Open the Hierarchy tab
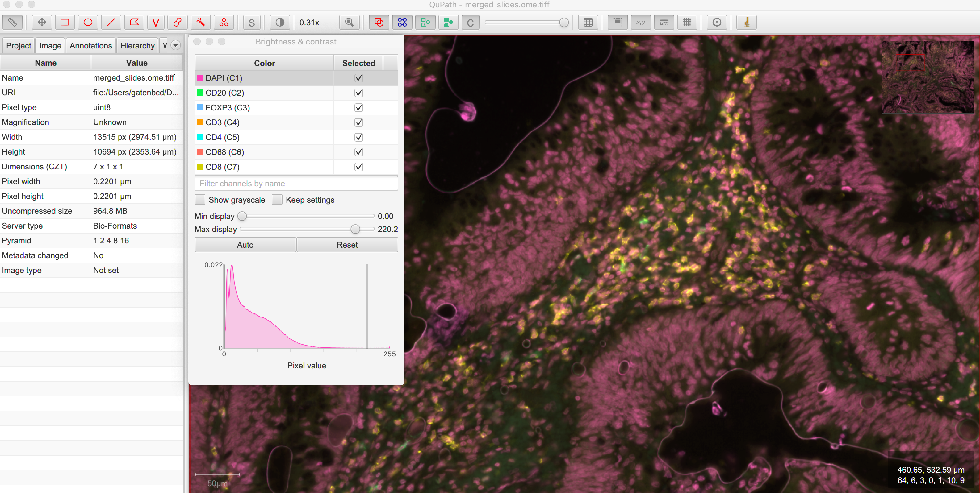This screenshot has width=980, height=493. click(137, 46)
